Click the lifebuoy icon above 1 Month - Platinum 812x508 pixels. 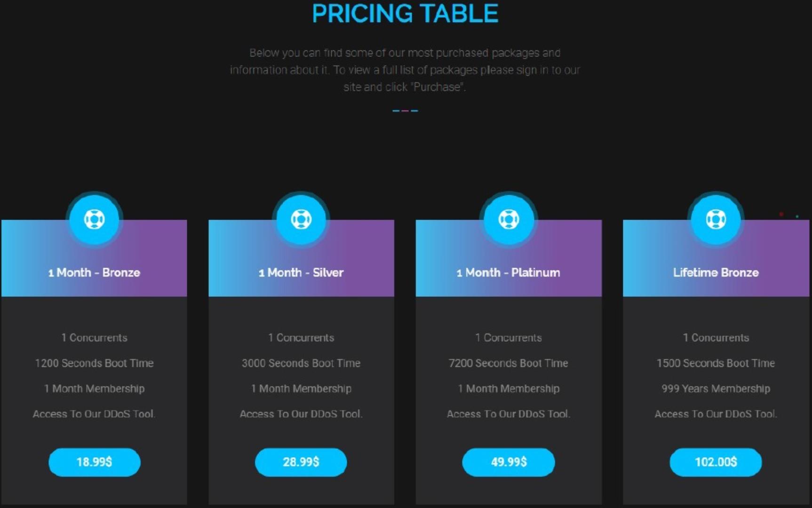[509, 219]
